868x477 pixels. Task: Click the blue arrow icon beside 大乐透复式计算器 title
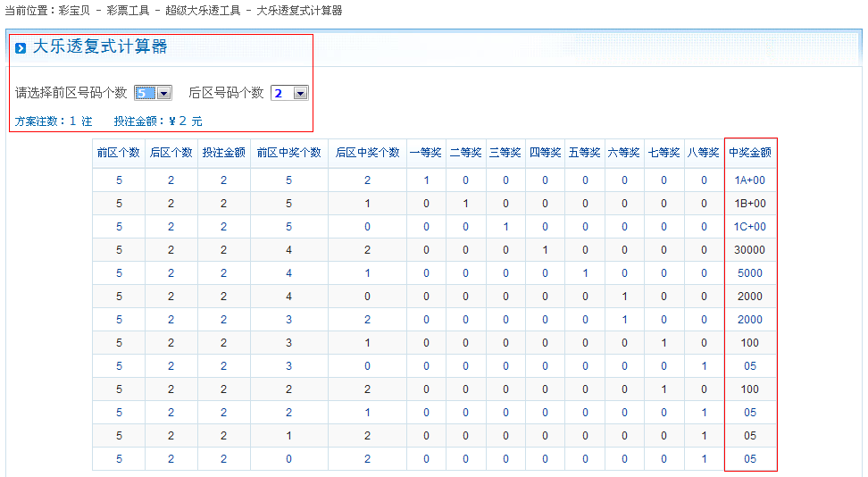point(21,48)
